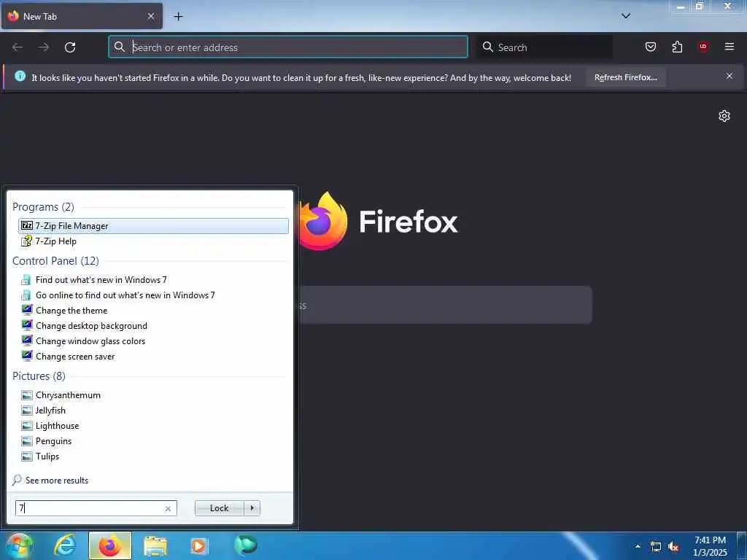Screen dimensions: 747x560
Task: Click the back navigation arrow
Action: coord(18,47)
